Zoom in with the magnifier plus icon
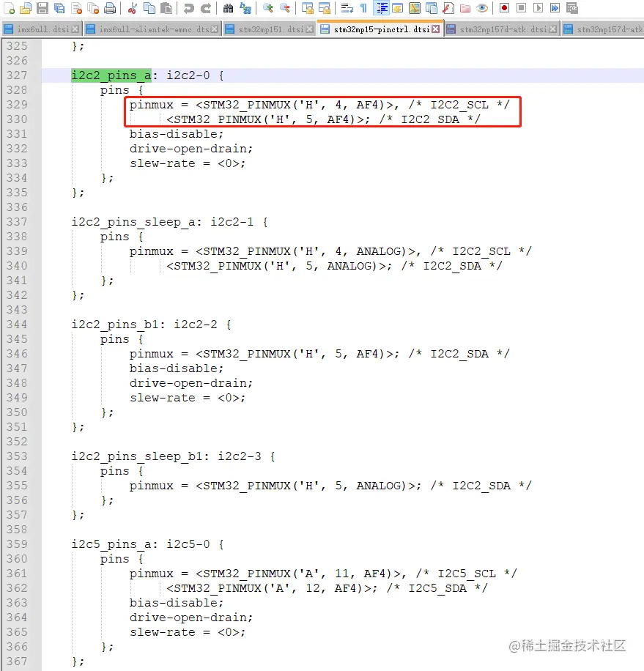 (268, 8)
